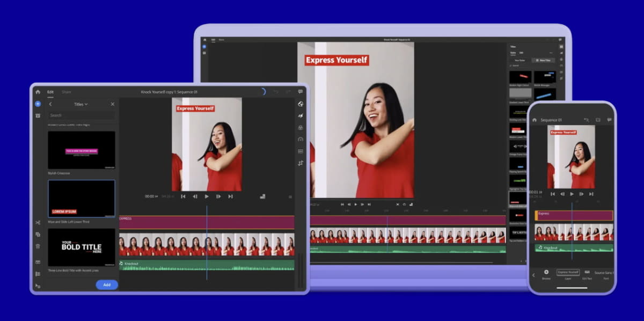Screen dimensions: 644x321
Task: Open the track controls list icon on tablet
Action: [x=38, y=274]
